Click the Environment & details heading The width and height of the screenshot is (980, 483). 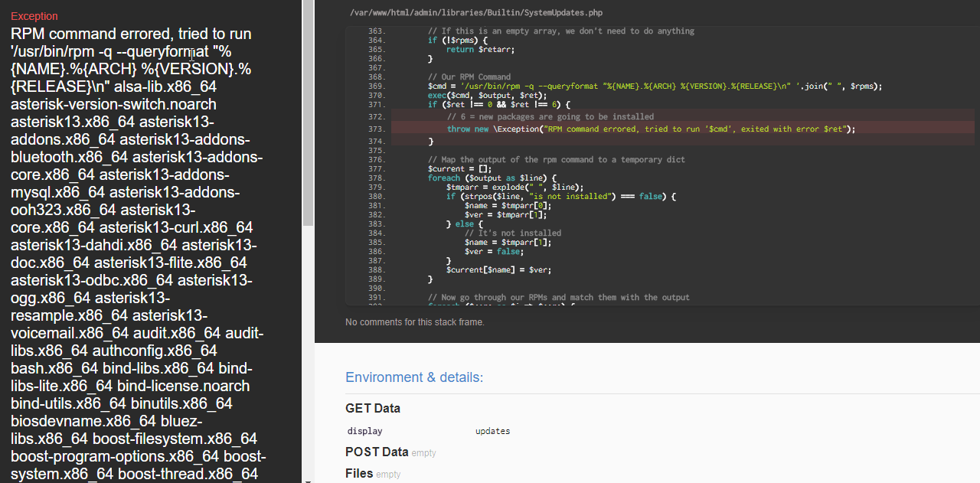414,377
